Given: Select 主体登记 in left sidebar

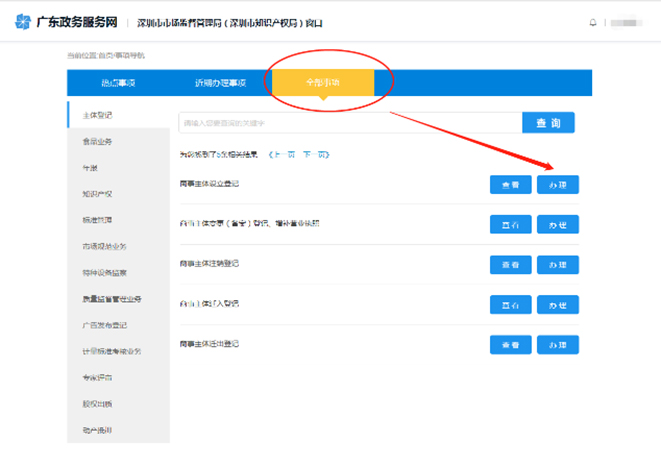Looking at the screenshot, I should pyautogui.click(x=97, y=116).
